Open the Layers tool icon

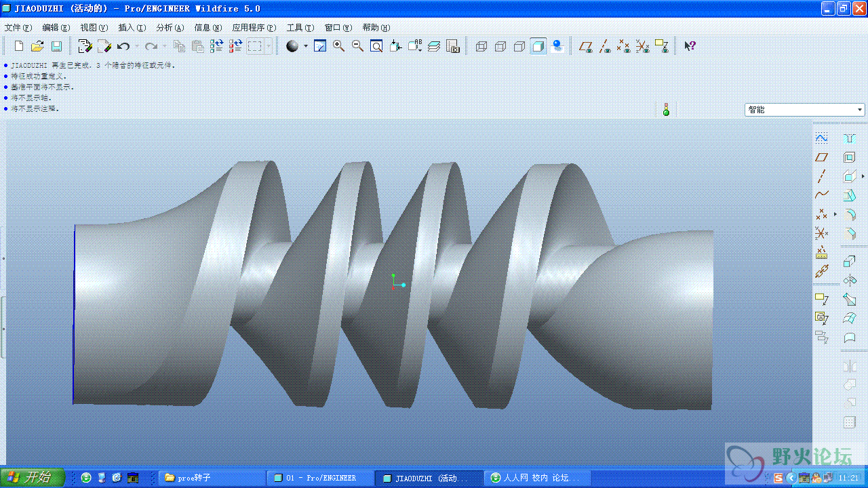coord(434,46)
